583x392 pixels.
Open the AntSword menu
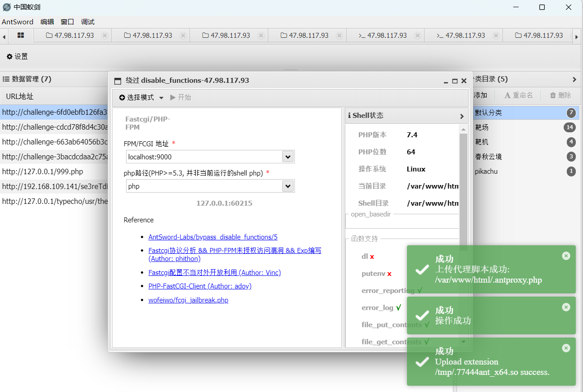tap(18, 22)
